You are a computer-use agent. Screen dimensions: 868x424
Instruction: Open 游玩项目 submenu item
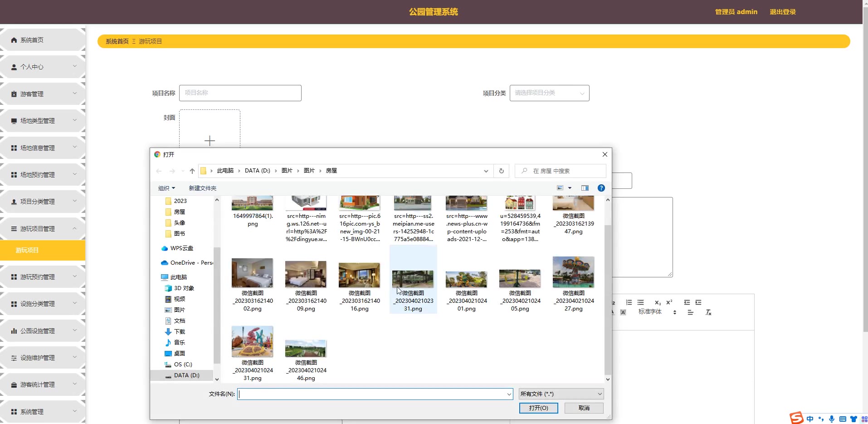[x=43, y=250]
